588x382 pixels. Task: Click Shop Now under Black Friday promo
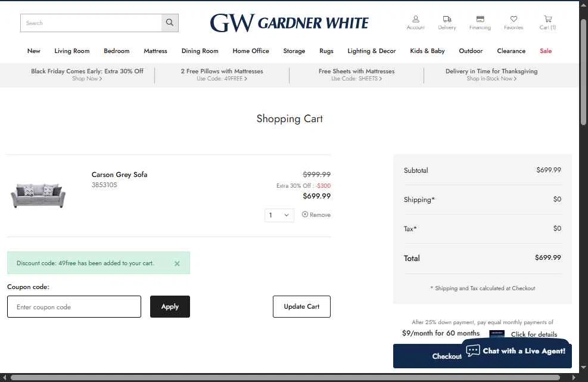point(87,79)
